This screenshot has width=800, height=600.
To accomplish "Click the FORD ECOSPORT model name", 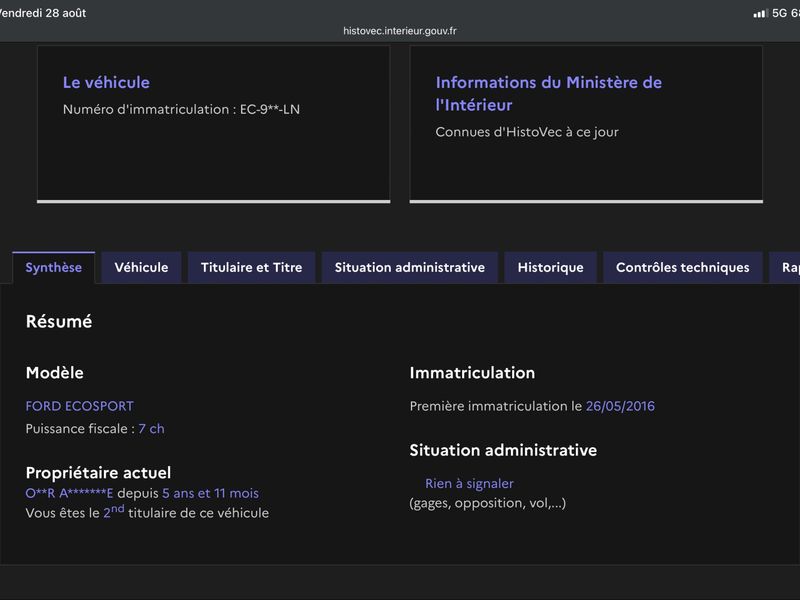I will [x=80, y=406].
